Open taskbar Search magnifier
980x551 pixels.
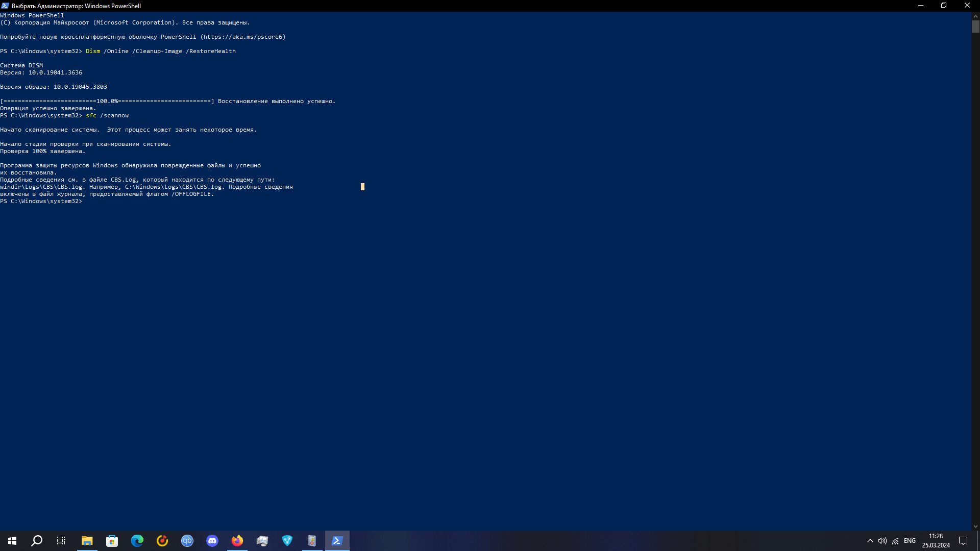[37, 541]
